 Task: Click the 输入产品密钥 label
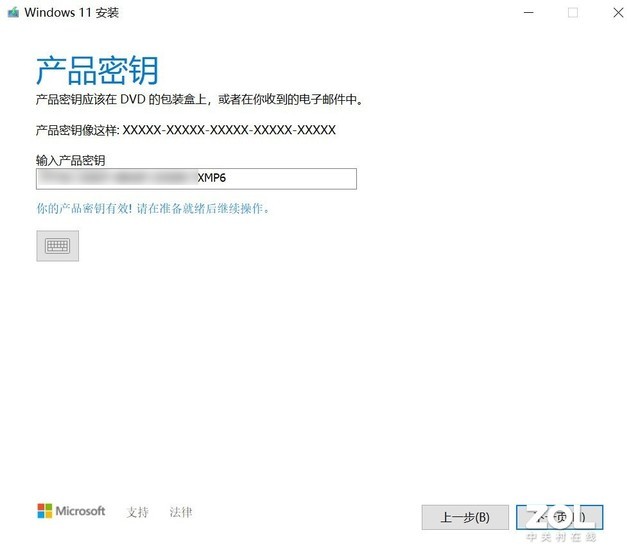[71, 160]
